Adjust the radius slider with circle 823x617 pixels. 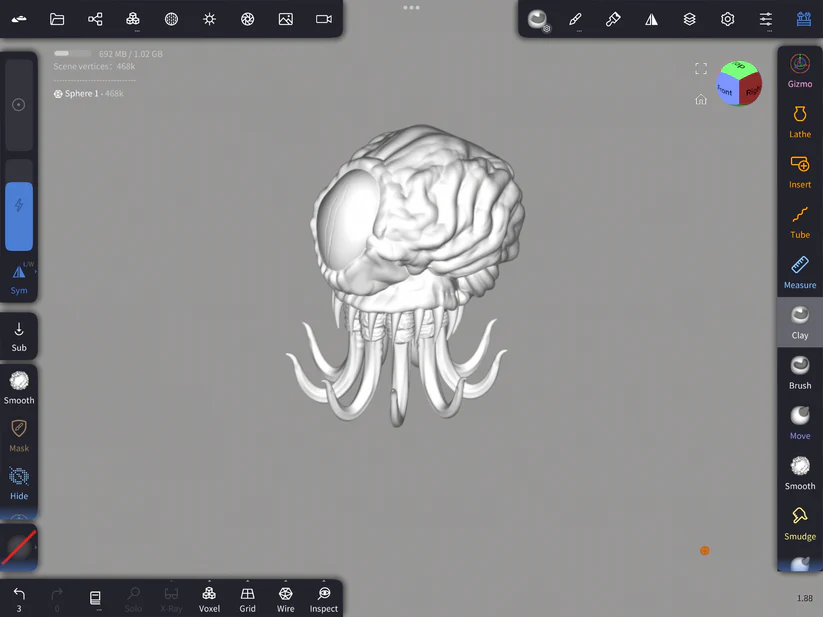(x=19, y=105)
